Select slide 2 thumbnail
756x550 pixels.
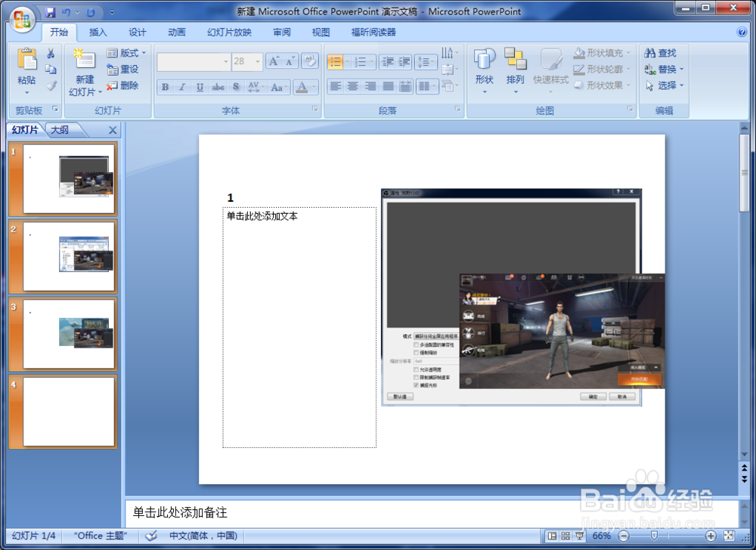(x=69, y=256)
